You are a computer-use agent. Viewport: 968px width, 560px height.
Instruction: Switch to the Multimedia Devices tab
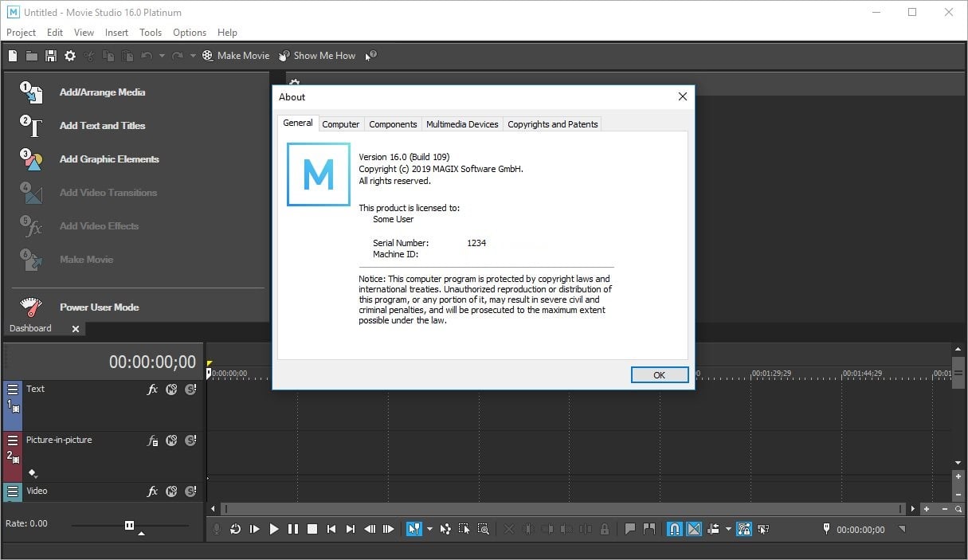(462, 124)
